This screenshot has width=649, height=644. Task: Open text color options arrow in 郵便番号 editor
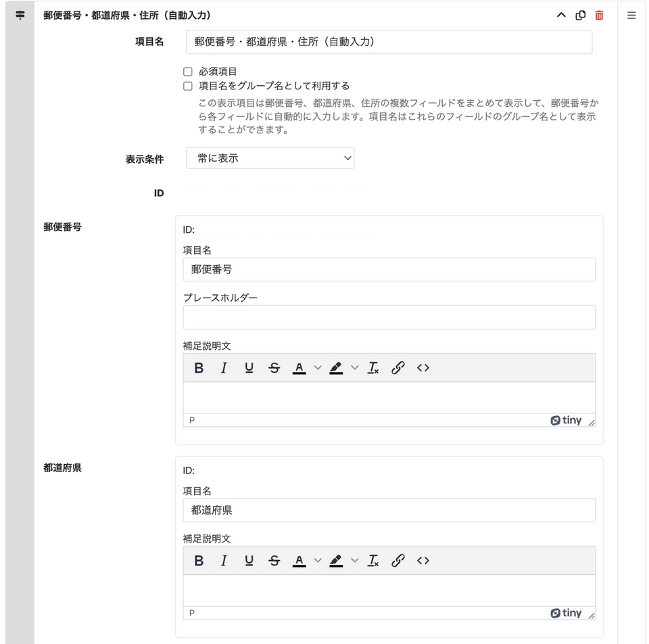coord(318,368)
